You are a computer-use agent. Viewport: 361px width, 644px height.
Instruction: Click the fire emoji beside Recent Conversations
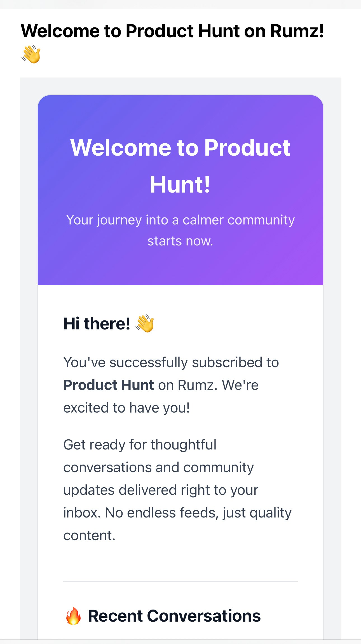point(73,616)
